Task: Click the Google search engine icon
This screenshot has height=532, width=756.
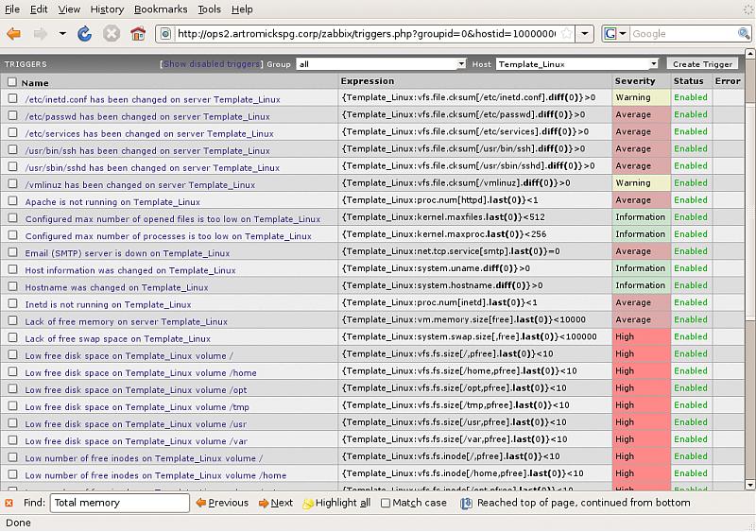Action: (611, 34)
